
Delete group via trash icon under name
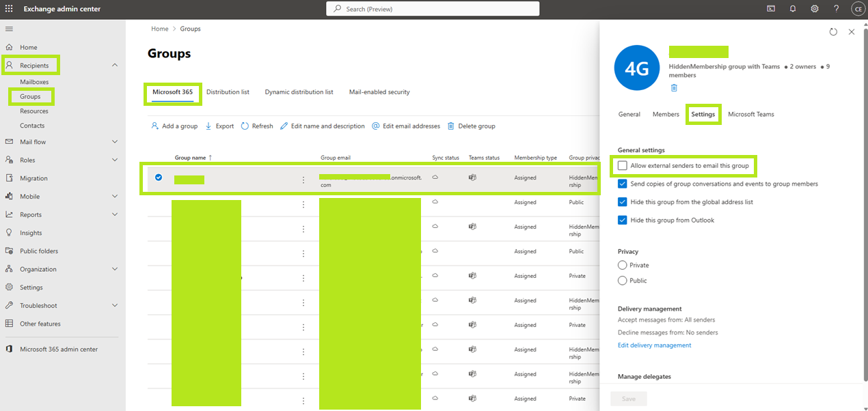pos(674,88)
